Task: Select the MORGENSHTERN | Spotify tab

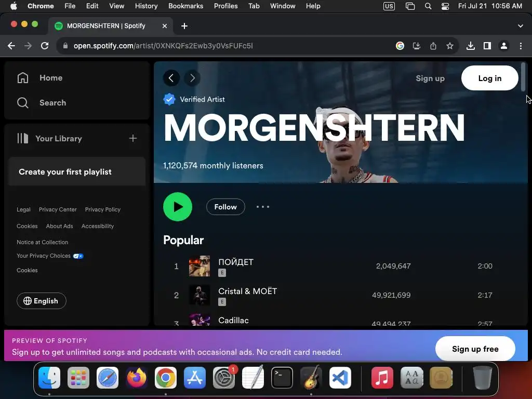Action: 111,26
